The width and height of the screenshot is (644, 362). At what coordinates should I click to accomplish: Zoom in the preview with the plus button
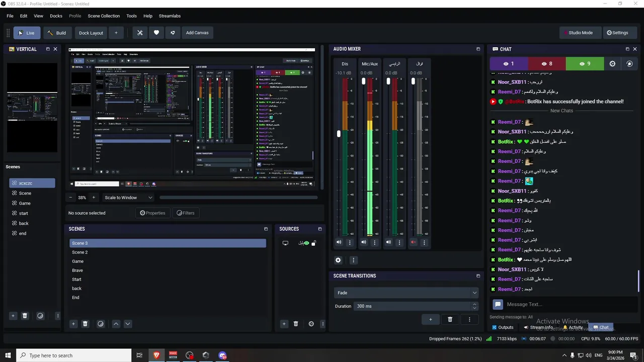coord(93,198)
